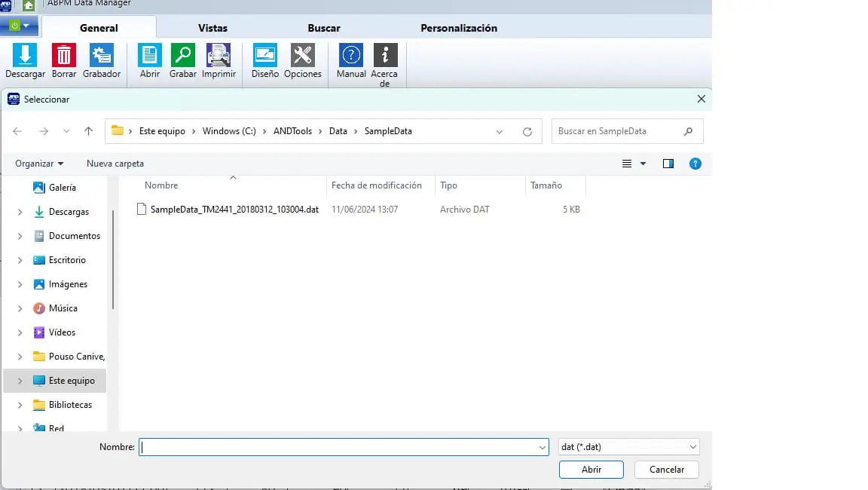The height and width of the screenshot is (490, 868).
Task: Click the Buscar en SampleData search box
Action: click(x=618, y=131)
